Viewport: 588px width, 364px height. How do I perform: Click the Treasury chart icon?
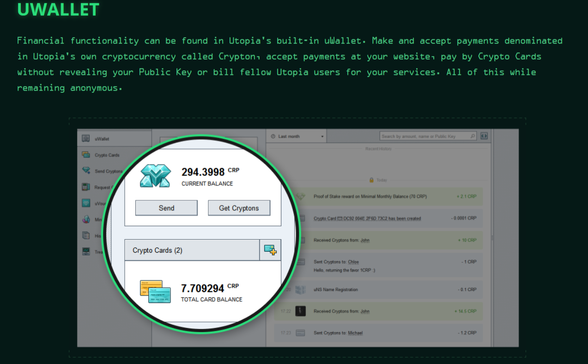(85, 251)
